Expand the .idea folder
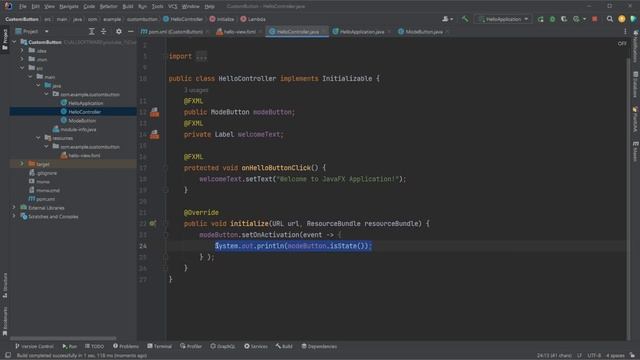 coord(22,51)
